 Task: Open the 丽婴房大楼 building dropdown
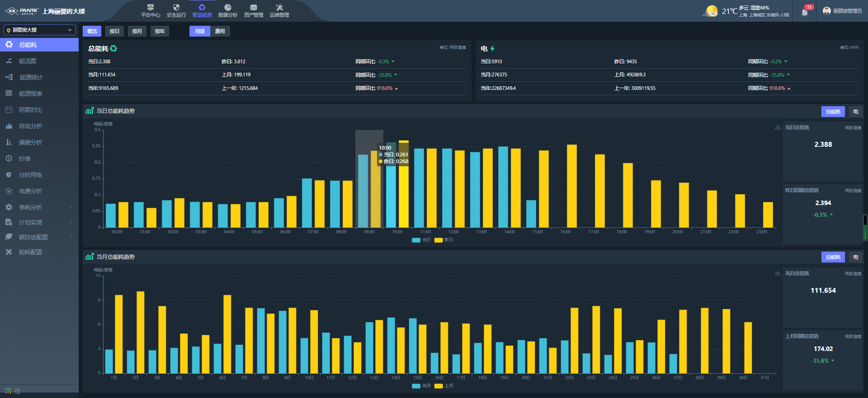coord(39,30)
